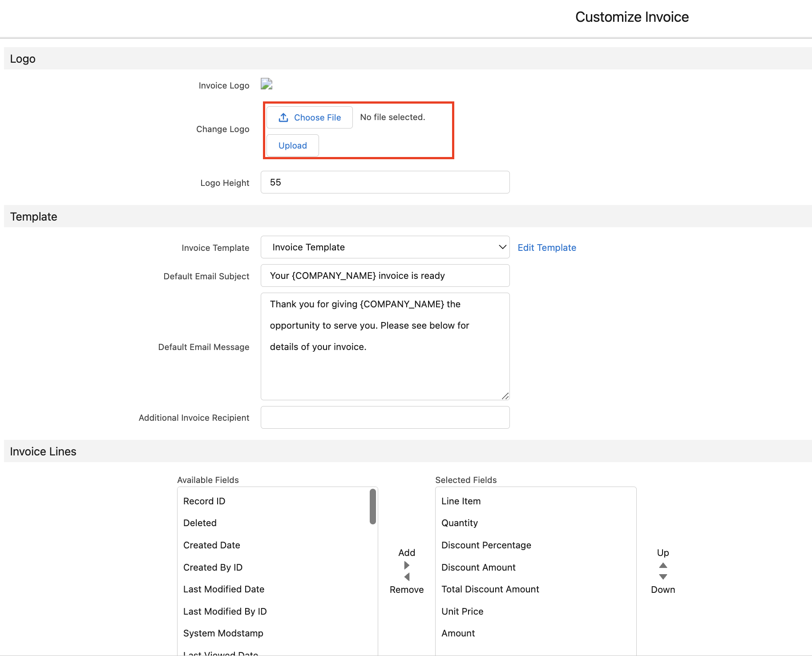Viewport: 812px width, 656px height.
Task: Select Last Modified By ID field
Action: (x=225, y=612)
